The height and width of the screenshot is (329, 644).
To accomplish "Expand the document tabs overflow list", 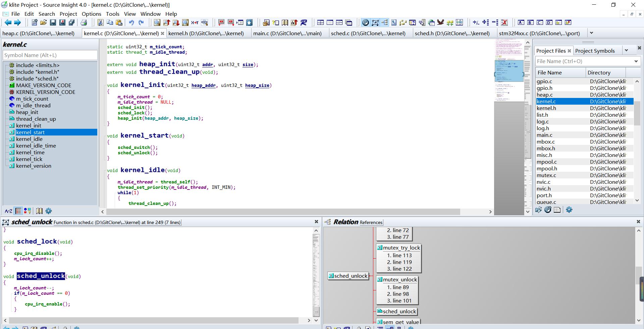I will point(591,33).
